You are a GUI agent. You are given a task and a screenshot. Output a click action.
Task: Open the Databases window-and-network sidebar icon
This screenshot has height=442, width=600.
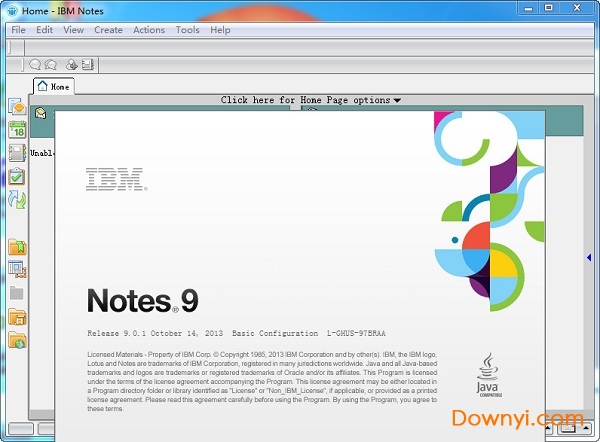(17, 269)
